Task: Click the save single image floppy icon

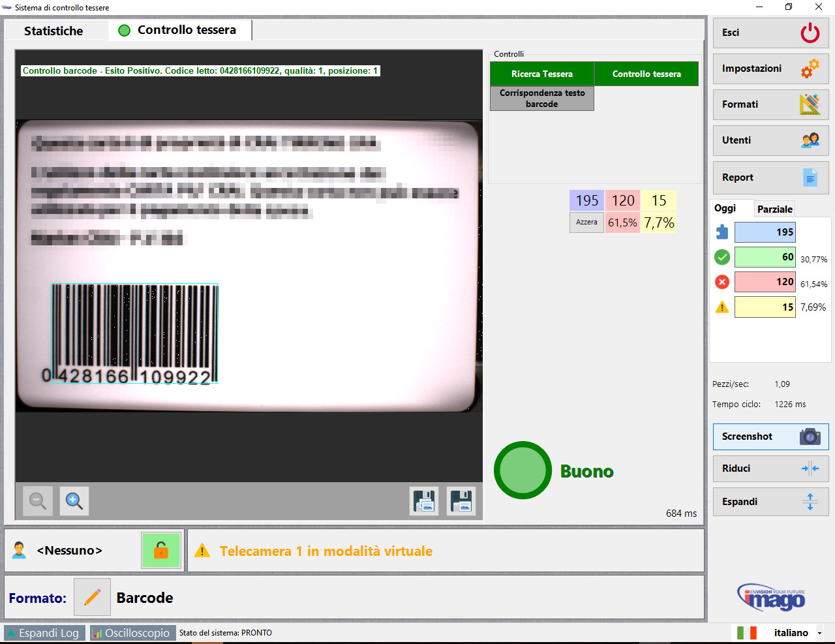Action: [461, 501]
